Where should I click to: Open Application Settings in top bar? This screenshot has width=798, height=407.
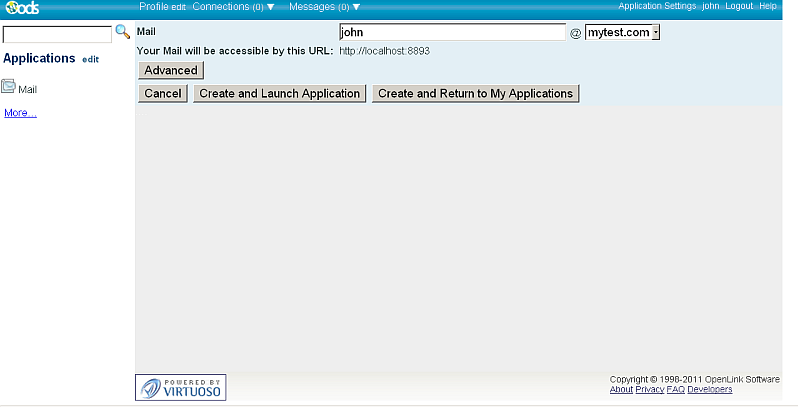point(656,6)
